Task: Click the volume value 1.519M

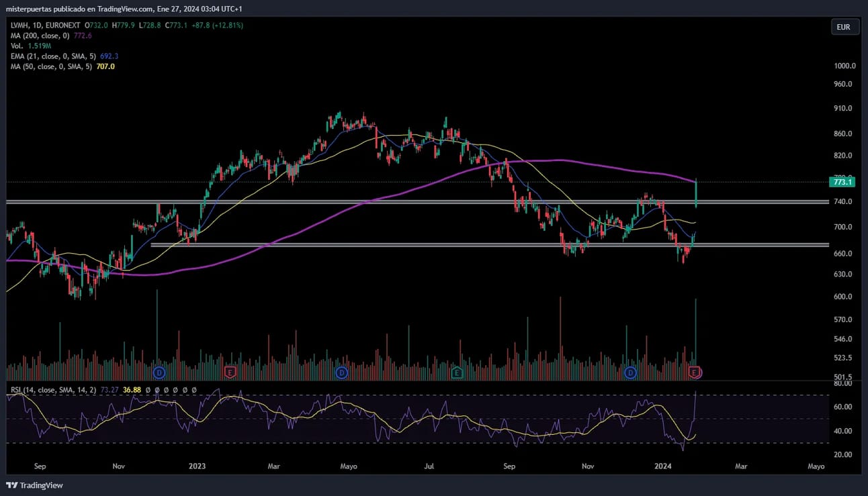Action: coord(39,46)
